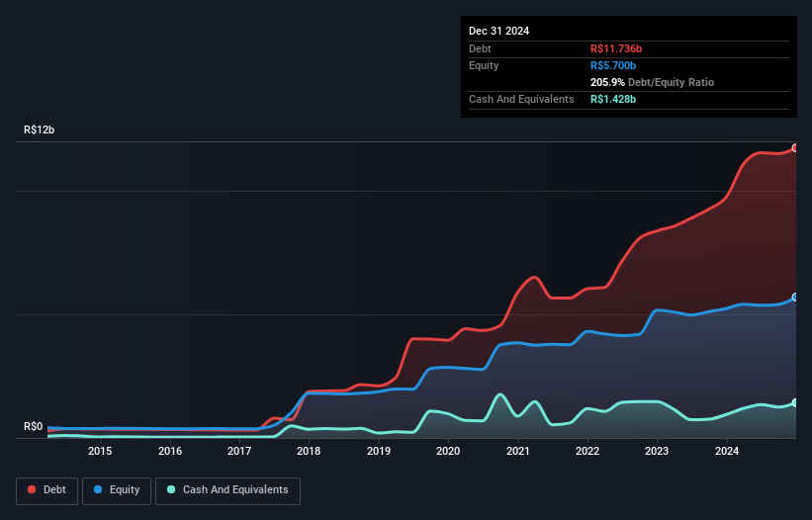Toggle the Debt series legend button
Screen dimensions: 812x520
coord(47,490)
